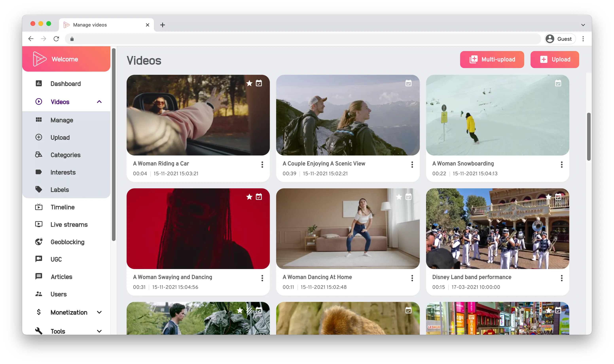
Task: Toggle calendar check on A Woman Riding a Car
Action: tap(259, 83)
